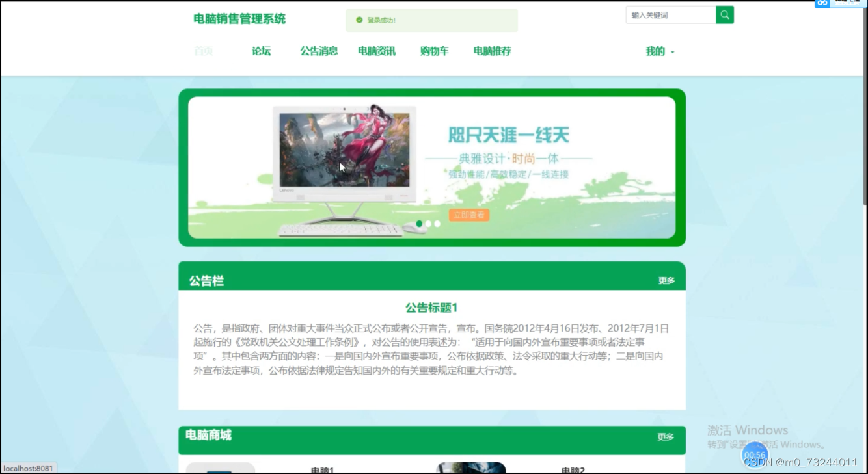The image size is (868, 474).
Task: Click the 电脑1 product link
Action: (x=321, y=469)
